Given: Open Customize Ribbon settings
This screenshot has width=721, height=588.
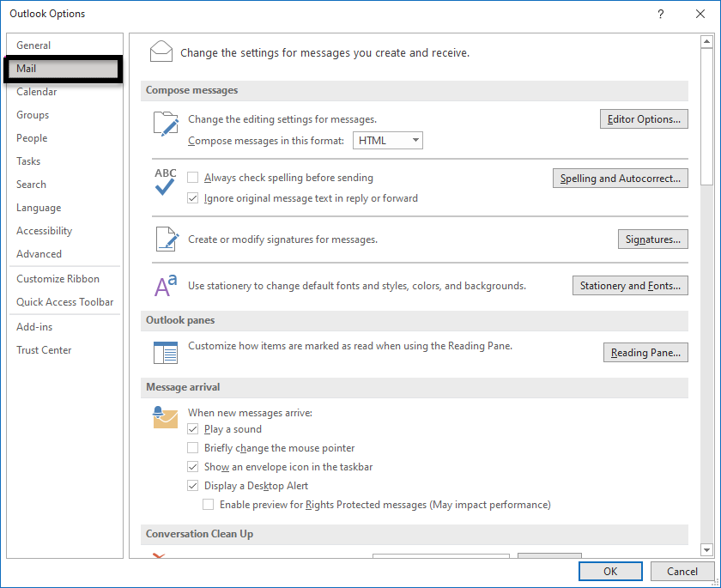Looking at the screenshot, I should tap(64, 279).
